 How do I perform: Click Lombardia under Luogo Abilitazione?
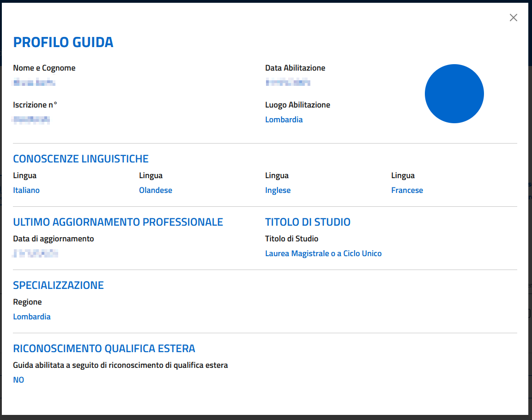pos(284,120)
